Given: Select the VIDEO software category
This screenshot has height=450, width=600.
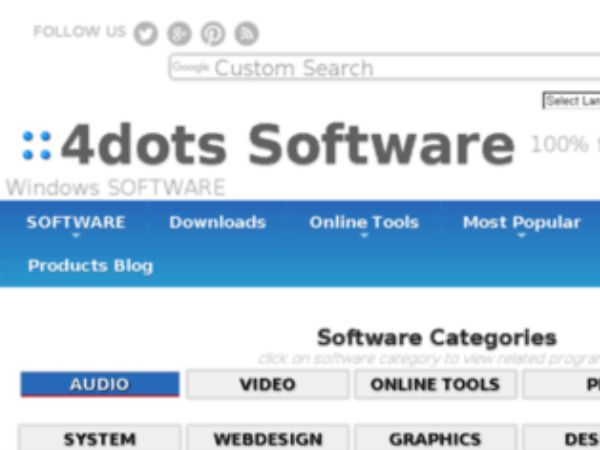Looking at the screenshot, I should coord(267,384).
